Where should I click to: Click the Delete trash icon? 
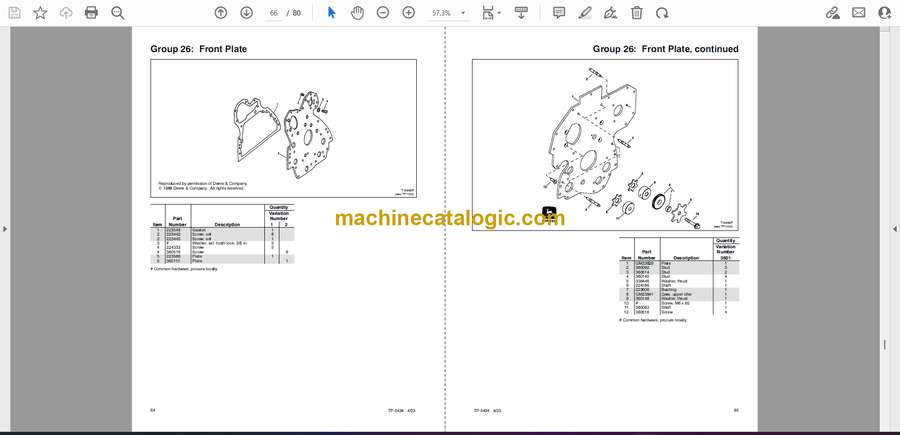click(x=637, y=13)
